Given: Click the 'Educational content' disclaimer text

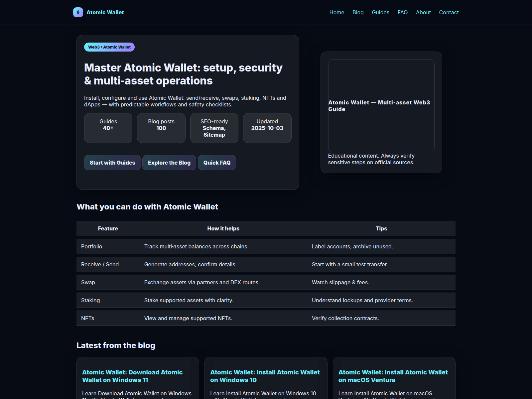Looking at the screenshot, I should coord(371,159).
